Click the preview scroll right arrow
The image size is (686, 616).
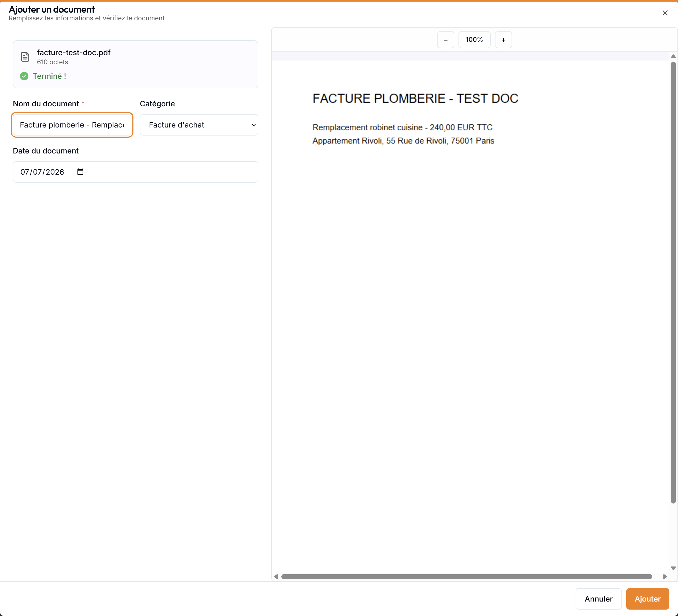(x=665, y=576)
